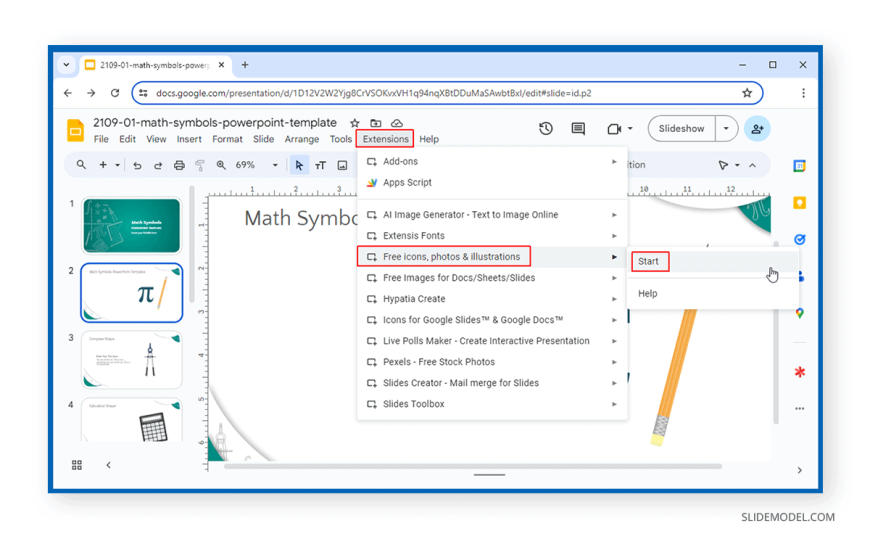
Task: Open Google Maps side panel icon
Action: 800,313
